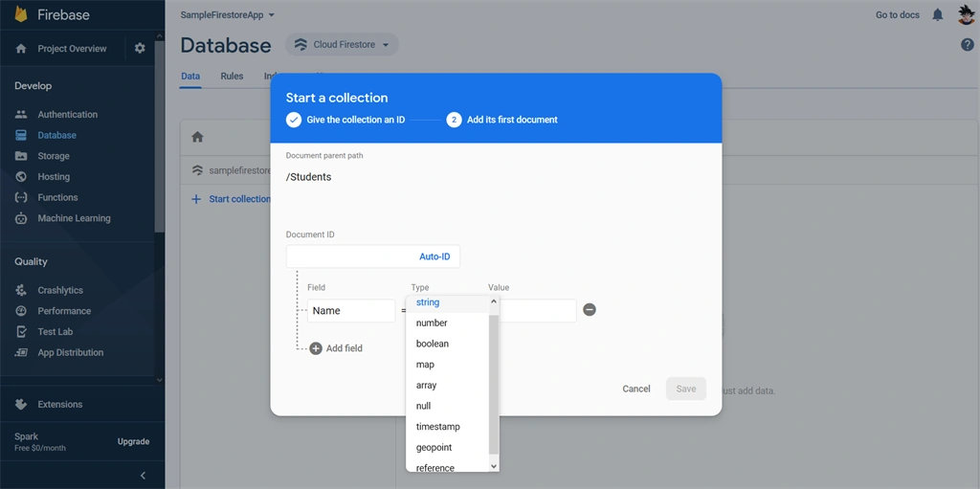Click the Give the collection an ID step
The image size is (980, 489).
[x=345, y=120]
